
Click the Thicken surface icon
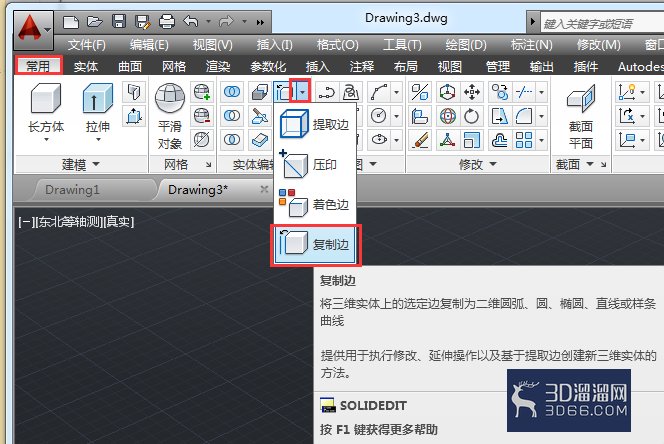tap(259, 140)
